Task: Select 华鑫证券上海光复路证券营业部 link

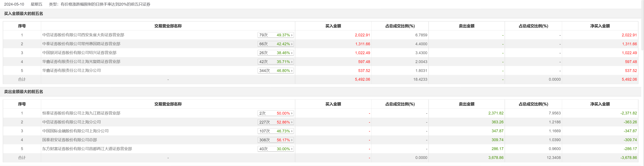Action: (x=81, y=62)
